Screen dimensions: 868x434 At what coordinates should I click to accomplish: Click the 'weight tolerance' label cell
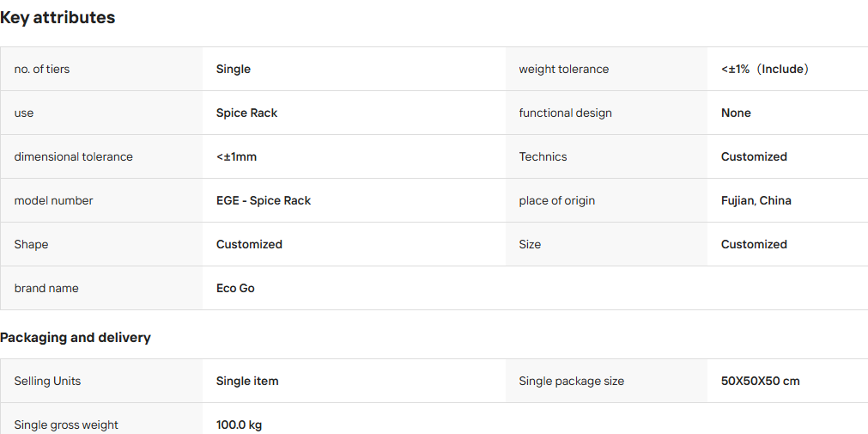606,70
